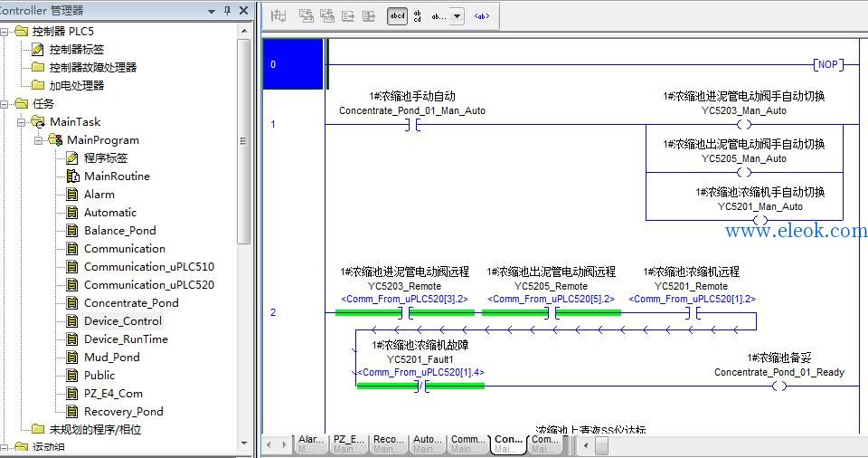Toggle the two-line 'ab cd' wrap display

[x=418, y=16]
